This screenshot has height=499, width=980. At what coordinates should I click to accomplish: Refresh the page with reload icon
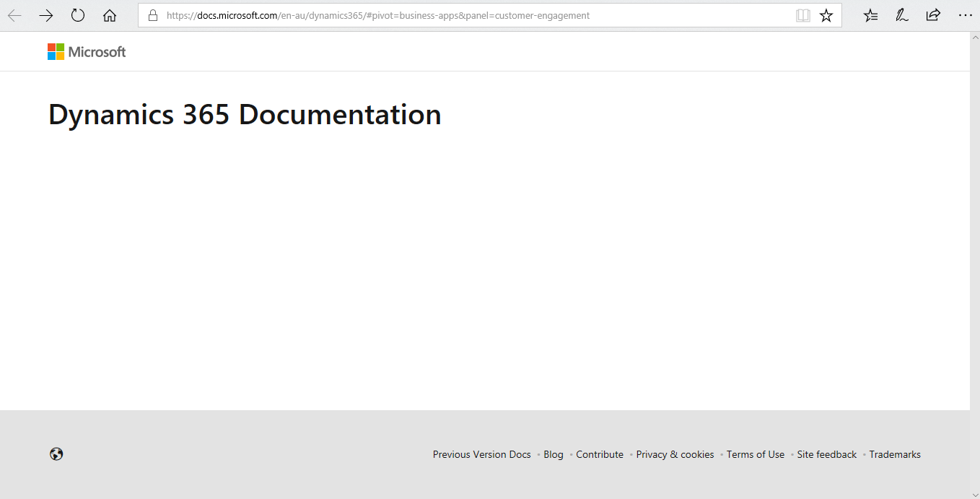[78, 15]
